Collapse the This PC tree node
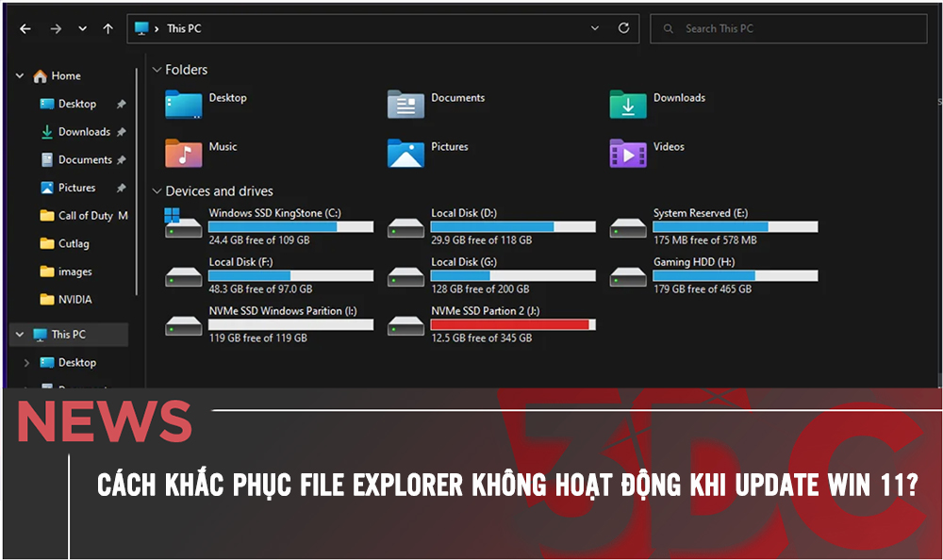The image size is (943, 560). click(20, 334)
